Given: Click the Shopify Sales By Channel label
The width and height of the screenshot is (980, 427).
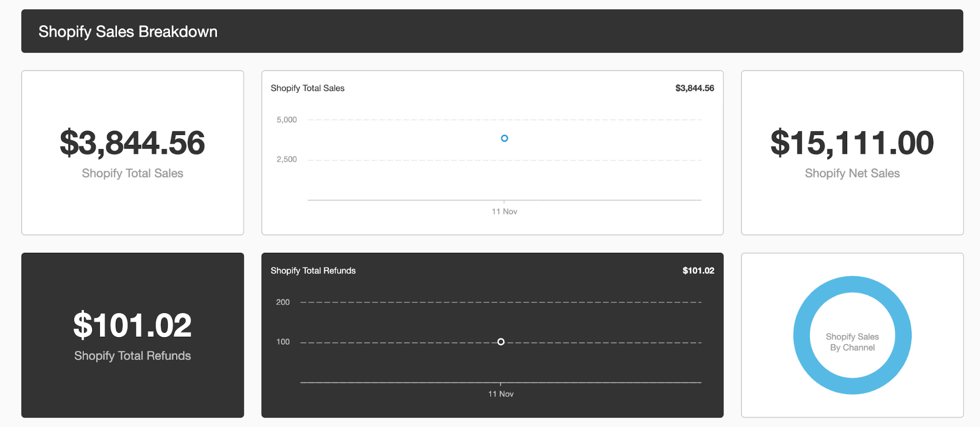Looking at the screenshot, I should tap(852, 342).
